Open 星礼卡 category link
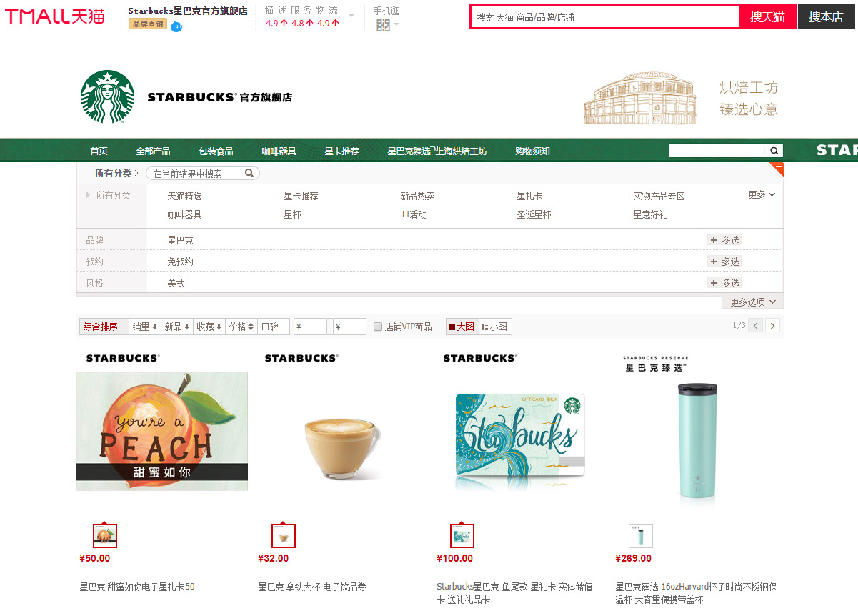Screen dimensions: 858x616 [x=530, y=196]
